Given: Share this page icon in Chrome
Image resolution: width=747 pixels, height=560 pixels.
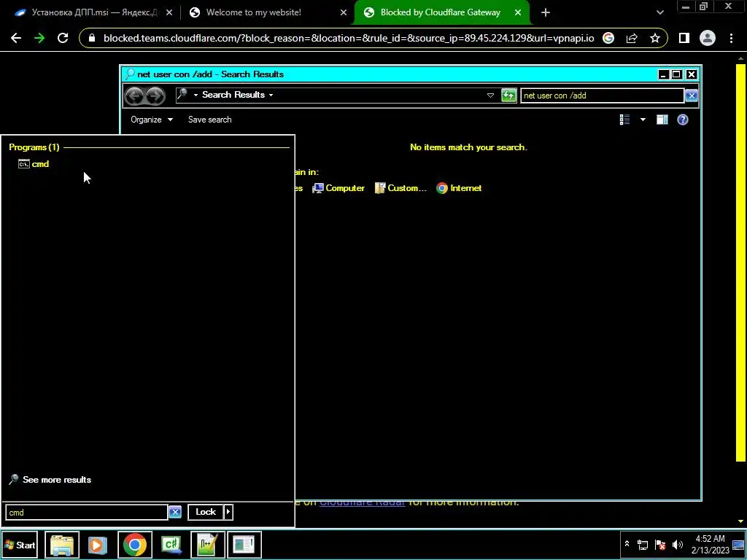Looking at the screenshot, I should coord(632,38).
